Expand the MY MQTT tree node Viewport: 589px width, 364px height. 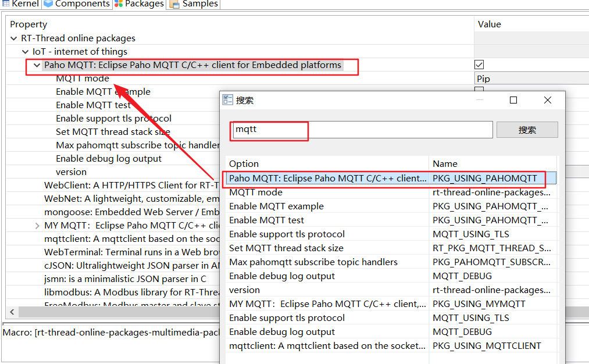37,226
